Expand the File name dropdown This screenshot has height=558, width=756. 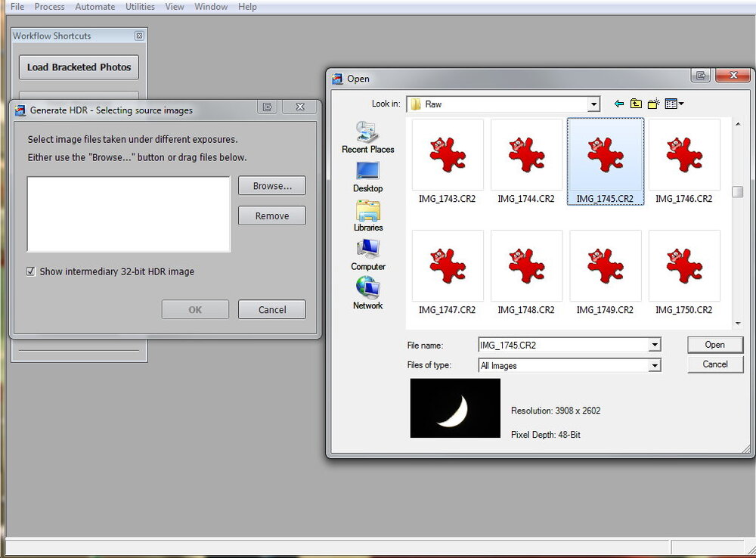(x=654, y=345)
